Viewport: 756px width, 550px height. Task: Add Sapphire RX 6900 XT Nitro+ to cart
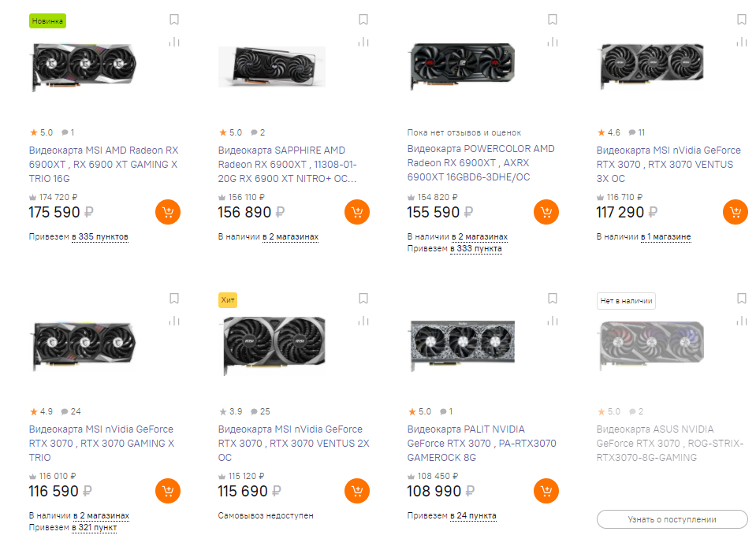pos(357,212)
